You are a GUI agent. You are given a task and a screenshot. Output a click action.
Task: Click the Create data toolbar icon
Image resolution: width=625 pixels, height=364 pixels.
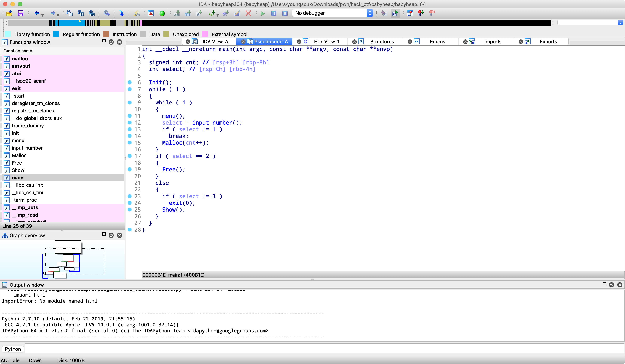point(188,13)
